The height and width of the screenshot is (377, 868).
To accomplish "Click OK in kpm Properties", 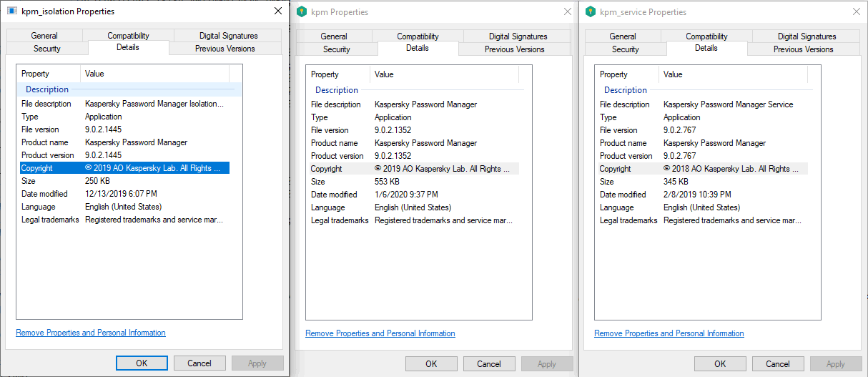I will (x=431, y=364).
